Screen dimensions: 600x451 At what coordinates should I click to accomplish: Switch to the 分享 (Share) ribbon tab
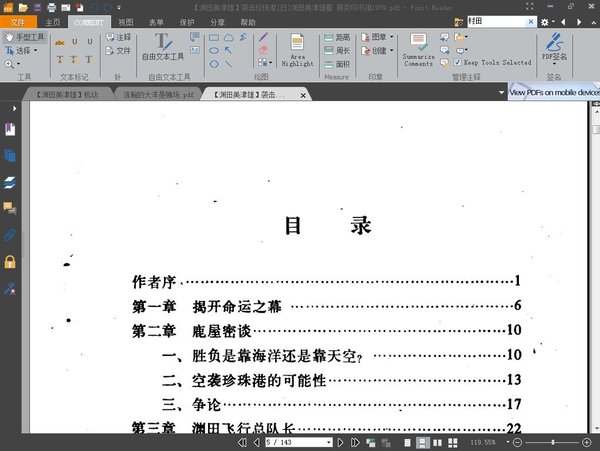click(x=217, y=23)
